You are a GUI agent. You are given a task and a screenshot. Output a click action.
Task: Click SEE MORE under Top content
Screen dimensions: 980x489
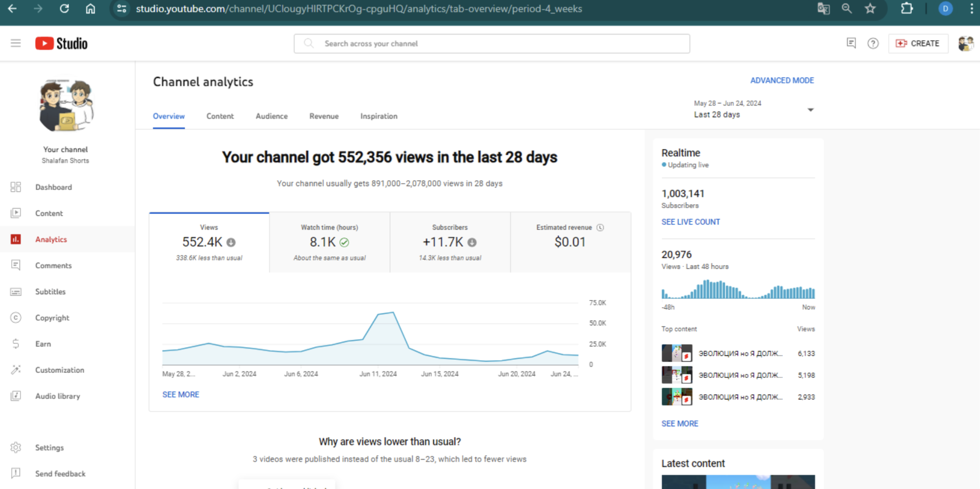(x=680, y=423)
